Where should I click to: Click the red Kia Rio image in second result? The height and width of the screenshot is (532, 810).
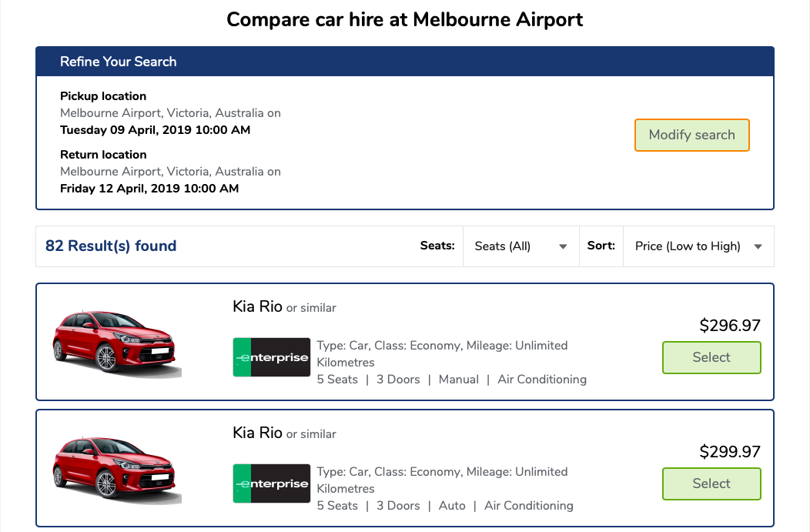[x=115, y=468]
